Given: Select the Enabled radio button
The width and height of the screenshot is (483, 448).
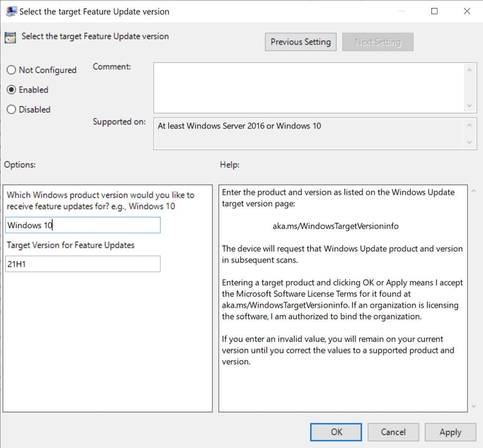Looking at the screenshot, I should point(12,90).
